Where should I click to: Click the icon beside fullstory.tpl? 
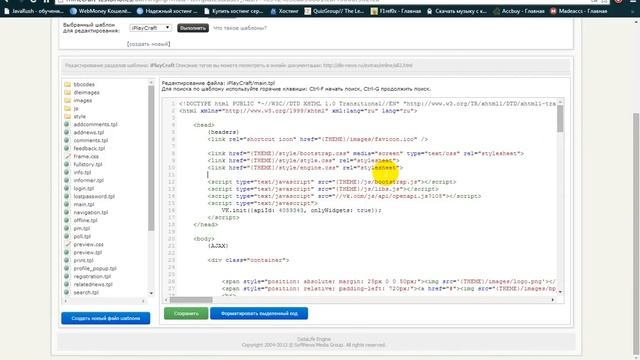click(67, 164)
